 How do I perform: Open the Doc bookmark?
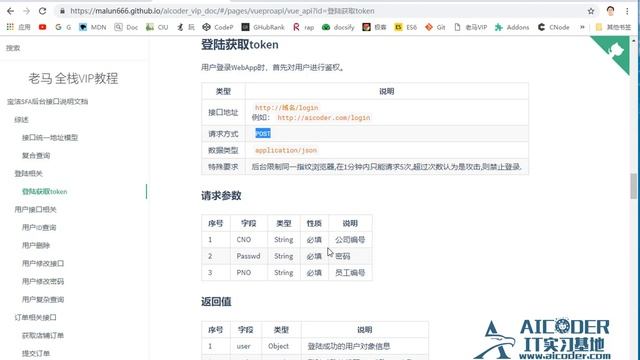pyautogui.click(x=126, y=27)
